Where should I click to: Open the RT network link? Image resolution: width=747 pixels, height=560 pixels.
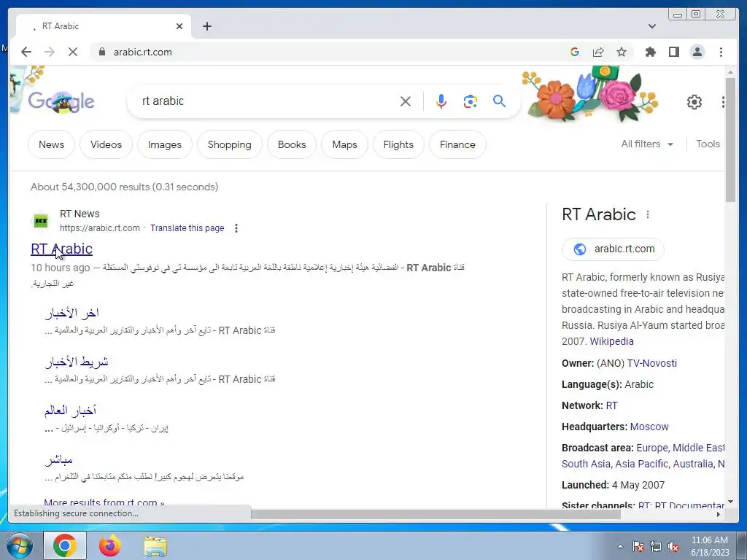tap(612, 405)
